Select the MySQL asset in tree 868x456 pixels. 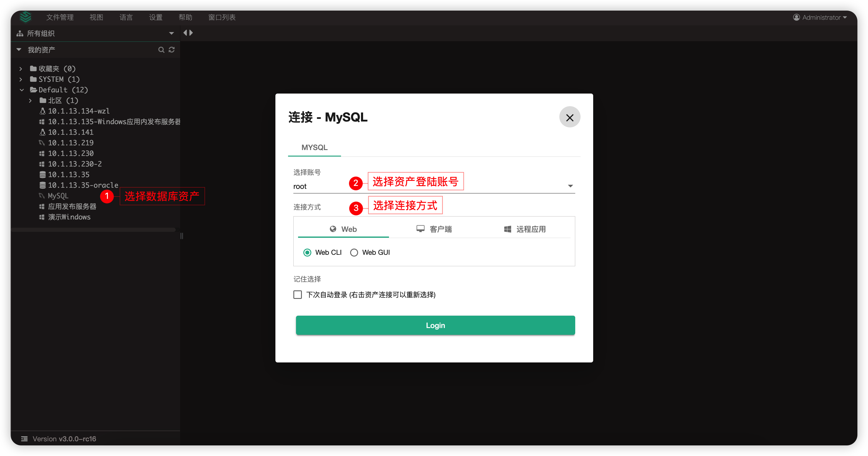click(58, 196)
